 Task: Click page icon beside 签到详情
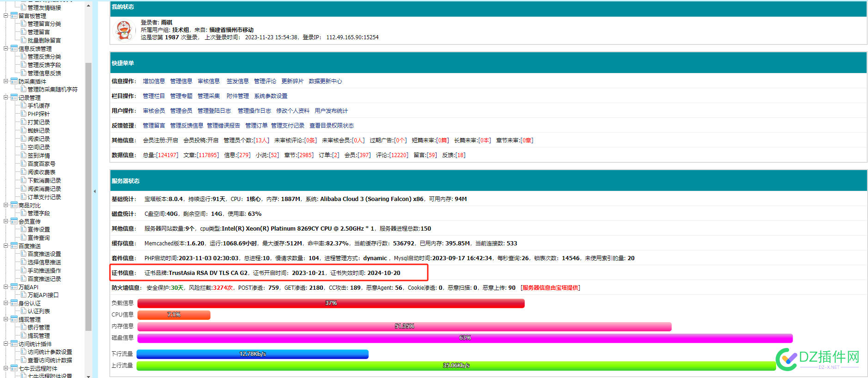[x=24, y=155]
